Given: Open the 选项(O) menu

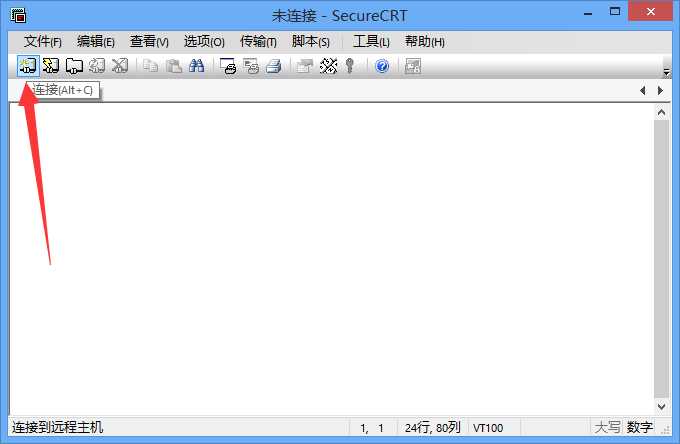Looking at the screenshot, I should coord(204,42).
